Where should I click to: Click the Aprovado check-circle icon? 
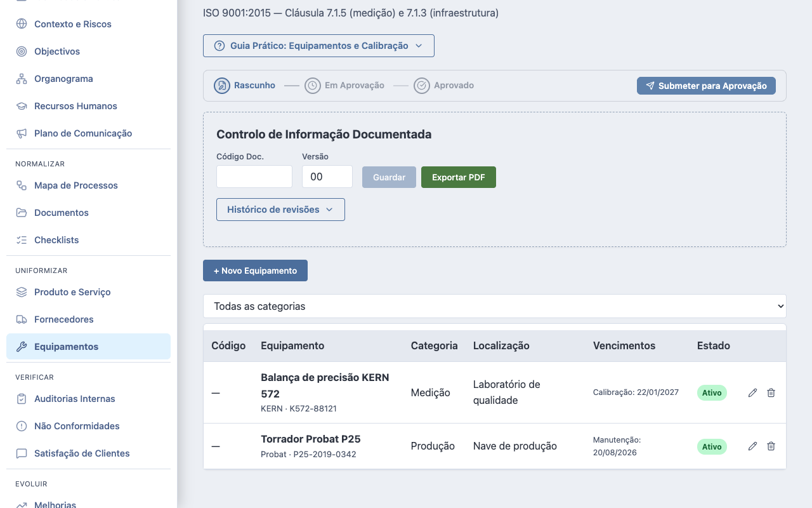tap(421, 86)
